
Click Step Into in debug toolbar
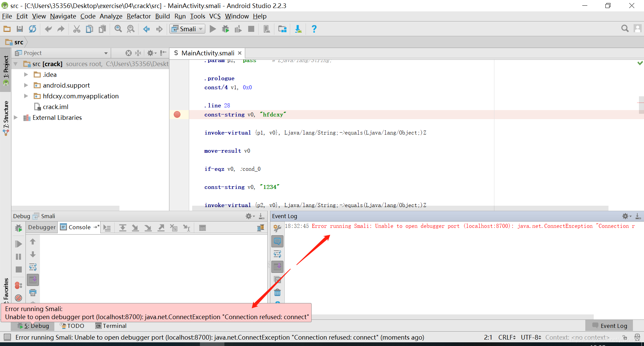click(135, 228)
